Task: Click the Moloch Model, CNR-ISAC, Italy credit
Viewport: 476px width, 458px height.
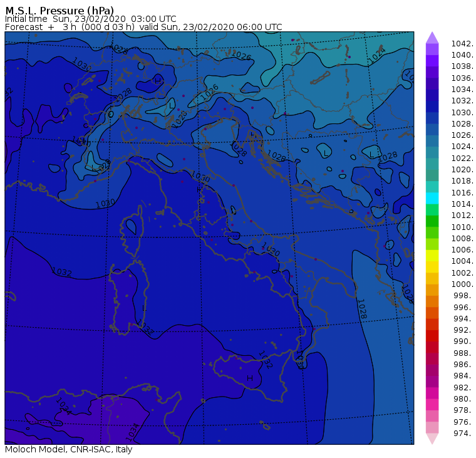Action: tap(69, 449)
